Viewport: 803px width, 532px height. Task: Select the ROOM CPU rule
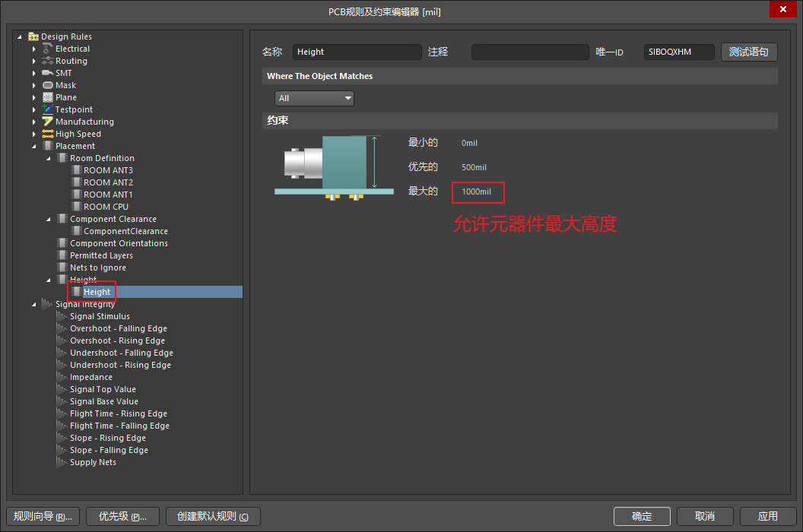(x=106, y=207)
